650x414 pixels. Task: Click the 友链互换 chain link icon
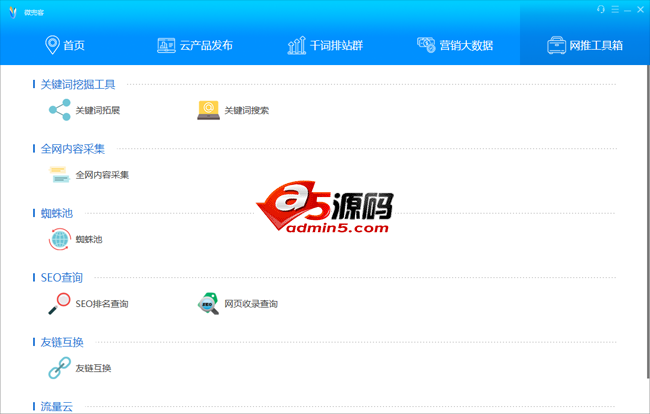coord(60,368)
